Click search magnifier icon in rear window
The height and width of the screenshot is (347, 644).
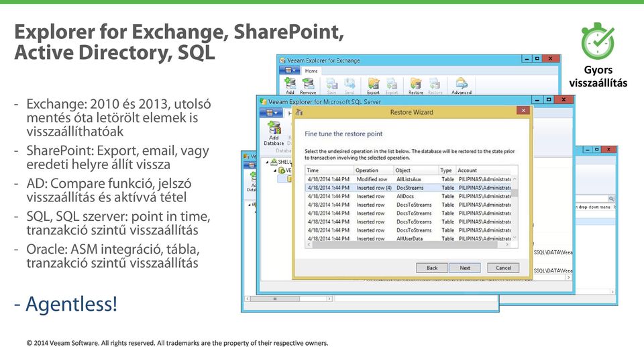(x=611, y=199)
